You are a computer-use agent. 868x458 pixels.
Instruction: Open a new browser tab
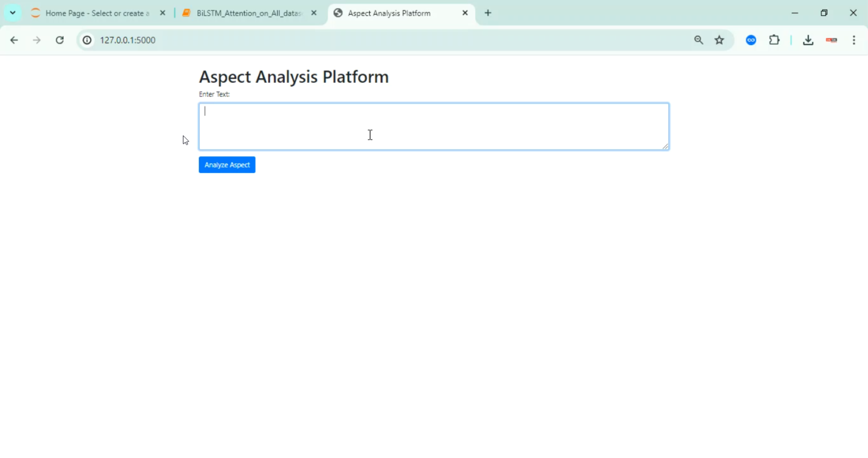488,13
